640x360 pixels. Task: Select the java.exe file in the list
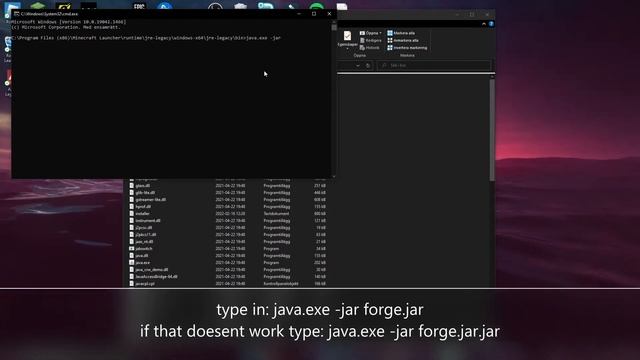(142, 263)
